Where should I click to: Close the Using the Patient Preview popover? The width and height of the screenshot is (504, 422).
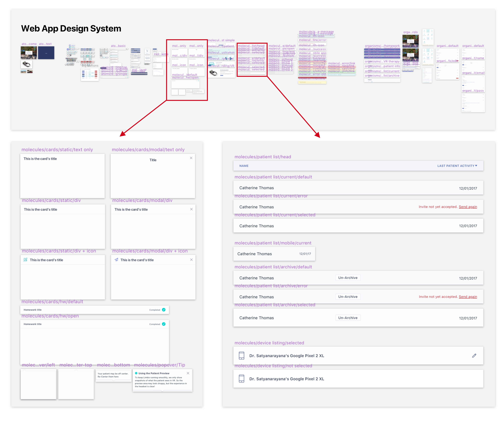[188, 373]
